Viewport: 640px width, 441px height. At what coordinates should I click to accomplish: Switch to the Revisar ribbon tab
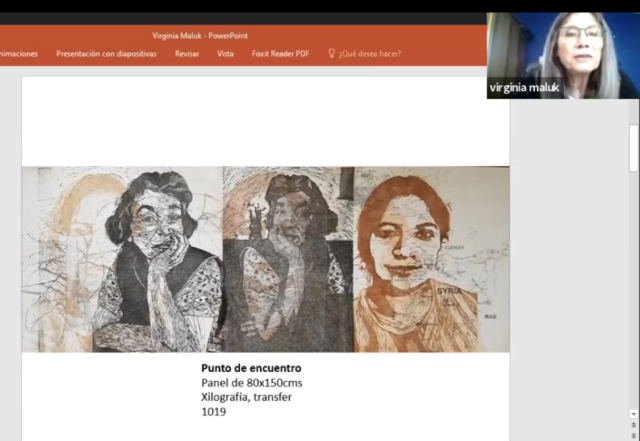tap(187, 54)
